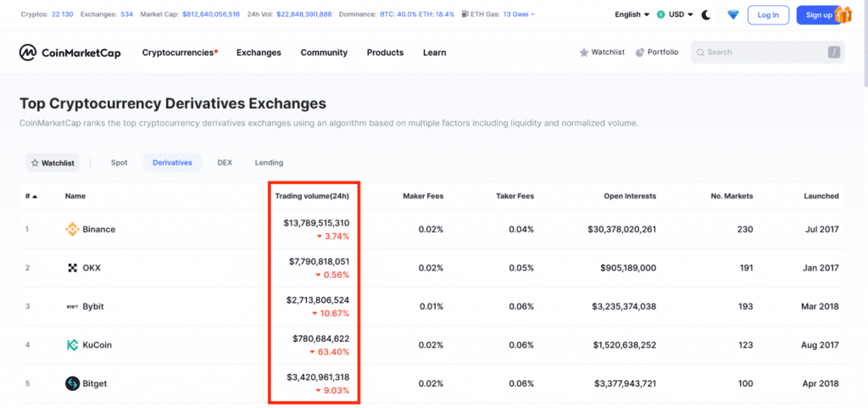Click the Watchlist star icon in header
This screenshot has height=408, width=868.
point(583,53)
